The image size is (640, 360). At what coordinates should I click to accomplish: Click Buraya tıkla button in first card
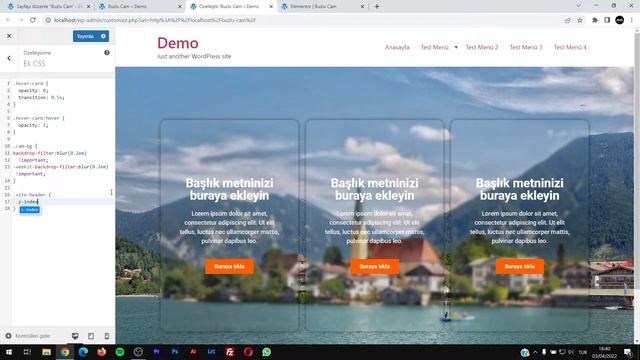coord(229,267)
